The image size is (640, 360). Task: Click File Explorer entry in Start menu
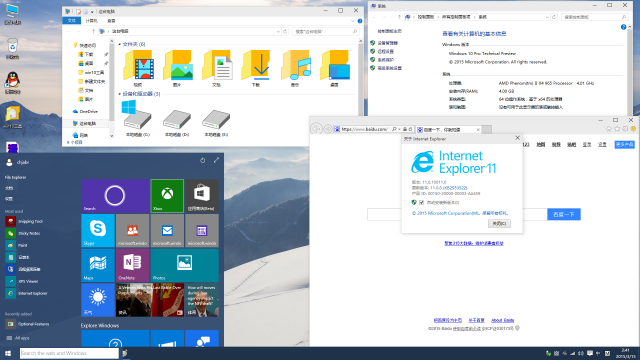tap(16, 178)
